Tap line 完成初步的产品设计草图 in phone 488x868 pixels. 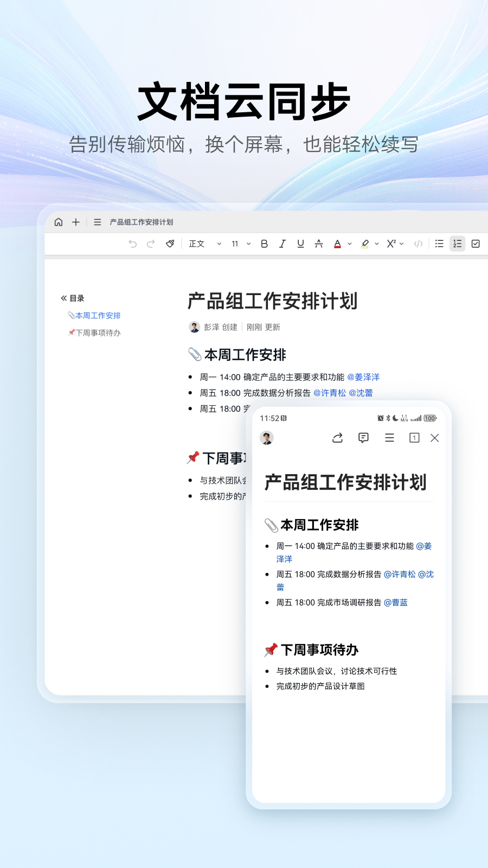click(x=320, y=686)
